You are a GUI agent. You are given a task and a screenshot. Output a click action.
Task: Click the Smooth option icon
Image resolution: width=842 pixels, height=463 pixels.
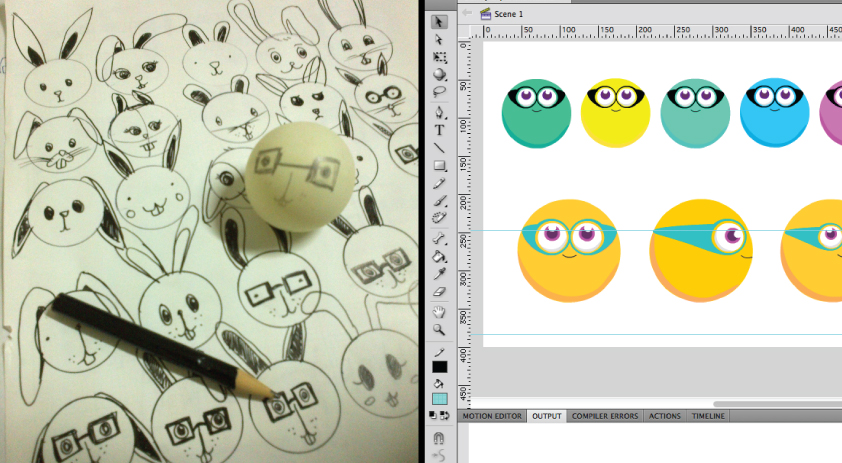pos(439,456)
